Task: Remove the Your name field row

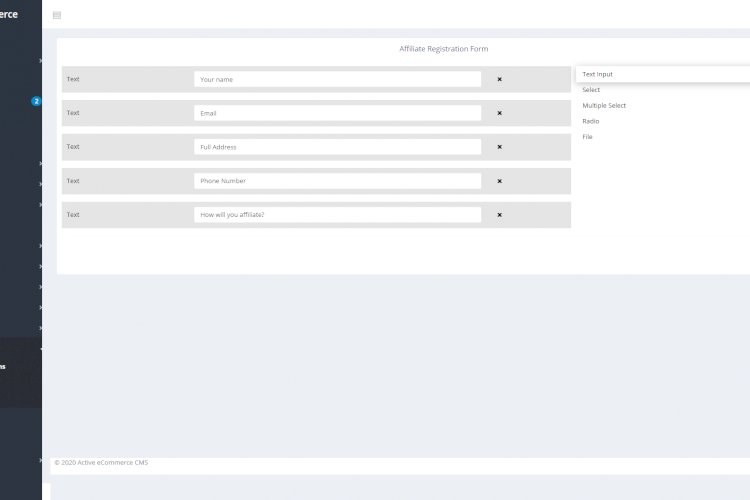Action: pyautogui.click(x=499, y=79)
